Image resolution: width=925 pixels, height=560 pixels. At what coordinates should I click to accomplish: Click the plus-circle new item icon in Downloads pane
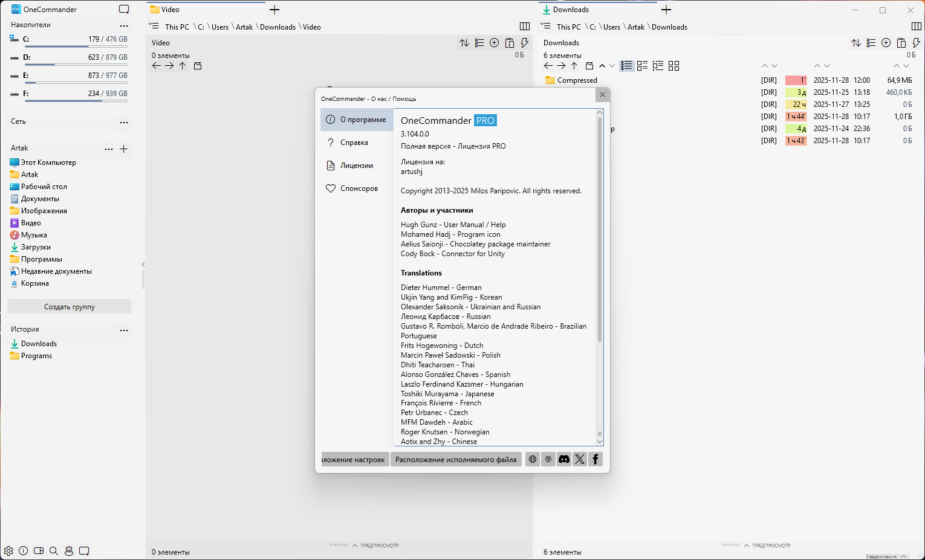886,43
